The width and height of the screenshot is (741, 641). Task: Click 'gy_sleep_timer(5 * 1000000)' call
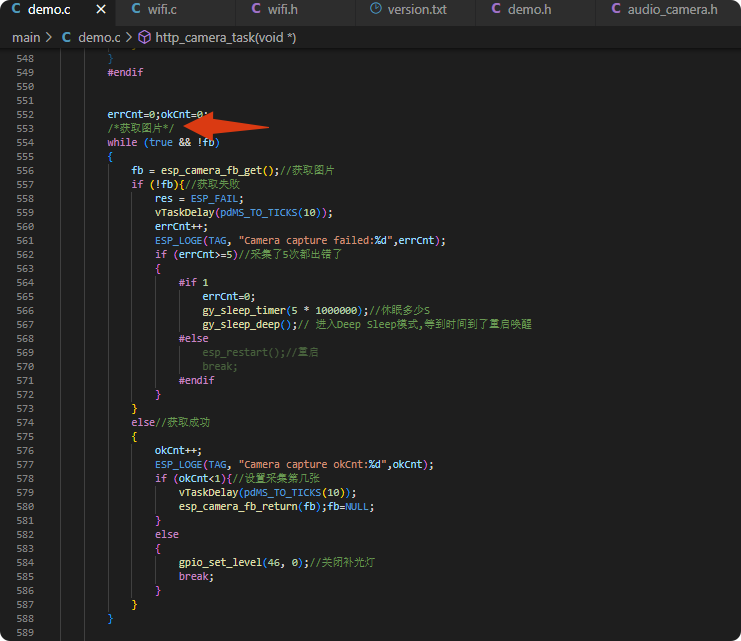(x=282, y=311)
